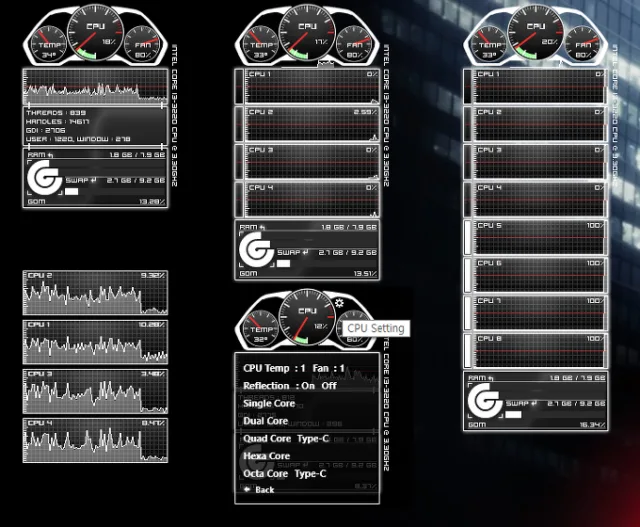Viewport: 640px width, 527px height.
Task: Select Hexa Core layout
Action: click(x=267, y=456)
